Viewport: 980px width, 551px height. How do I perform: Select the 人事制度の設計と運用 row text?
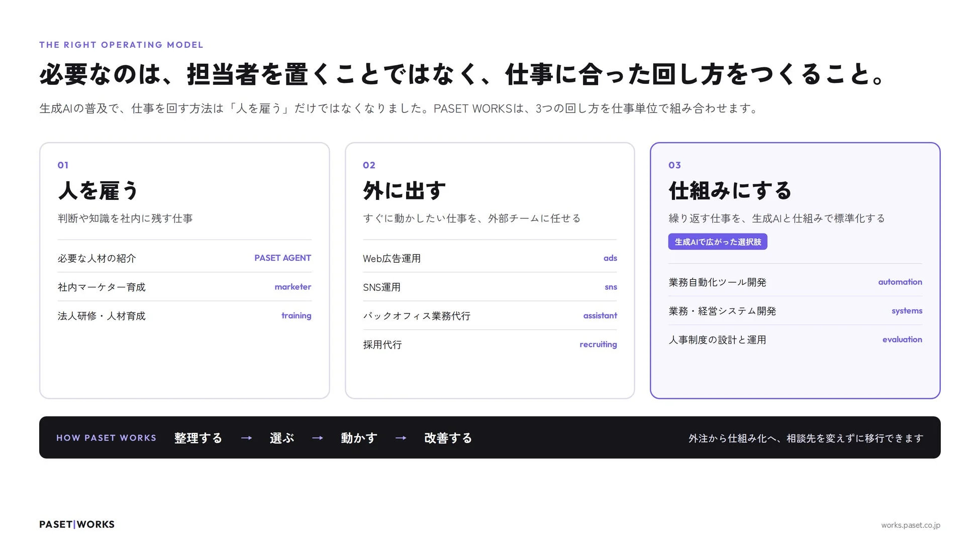(x=717, y=340)
